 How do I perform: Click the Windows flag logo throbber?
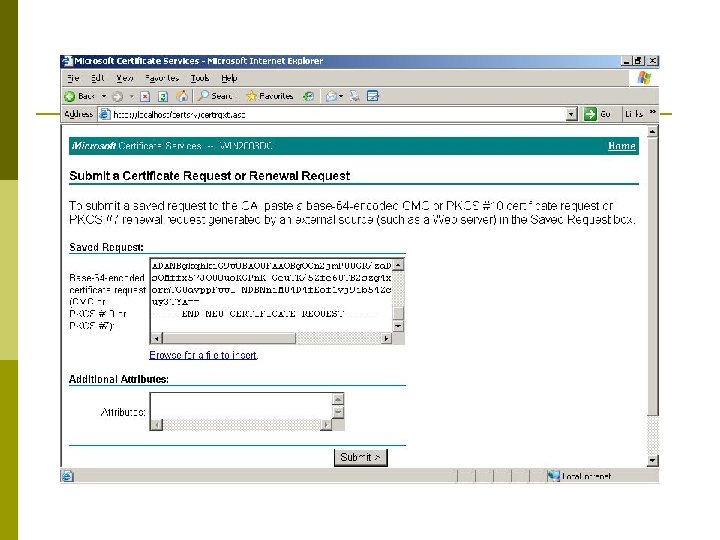tap(644, 78)
